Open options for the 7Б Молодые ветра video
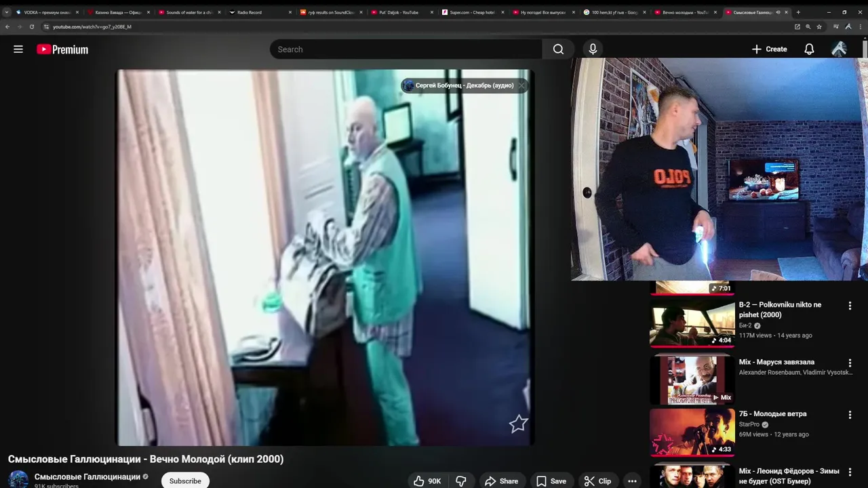The image size is (868, 488). 850,415
